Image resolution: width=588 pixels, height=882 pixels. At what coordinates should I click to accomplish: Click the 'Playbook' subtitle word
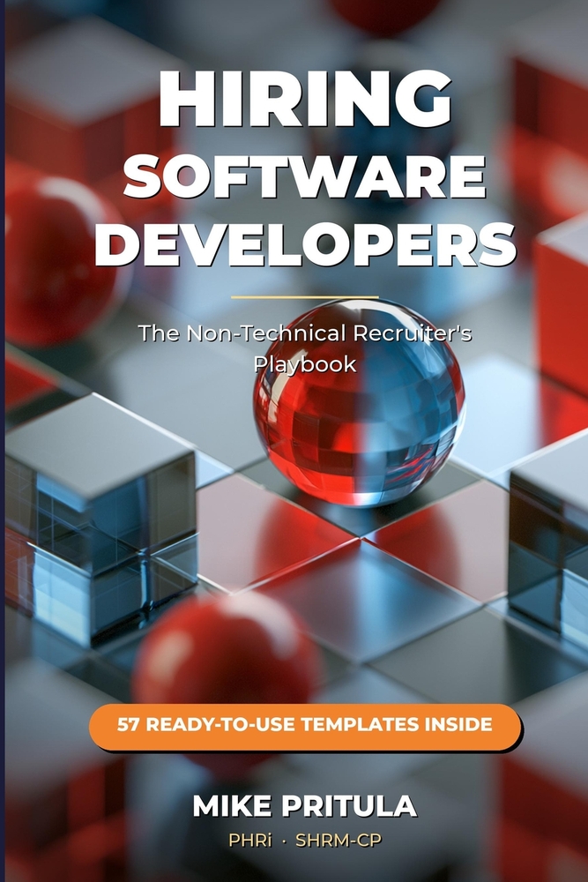(x=305, y=364)
